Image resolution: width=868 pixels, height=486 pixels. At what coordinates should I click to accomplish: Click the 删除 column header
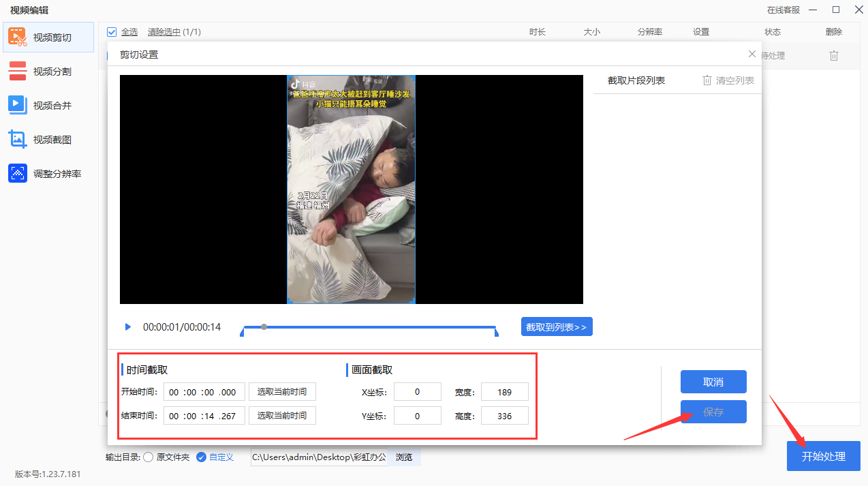click(x=833, y=32)
